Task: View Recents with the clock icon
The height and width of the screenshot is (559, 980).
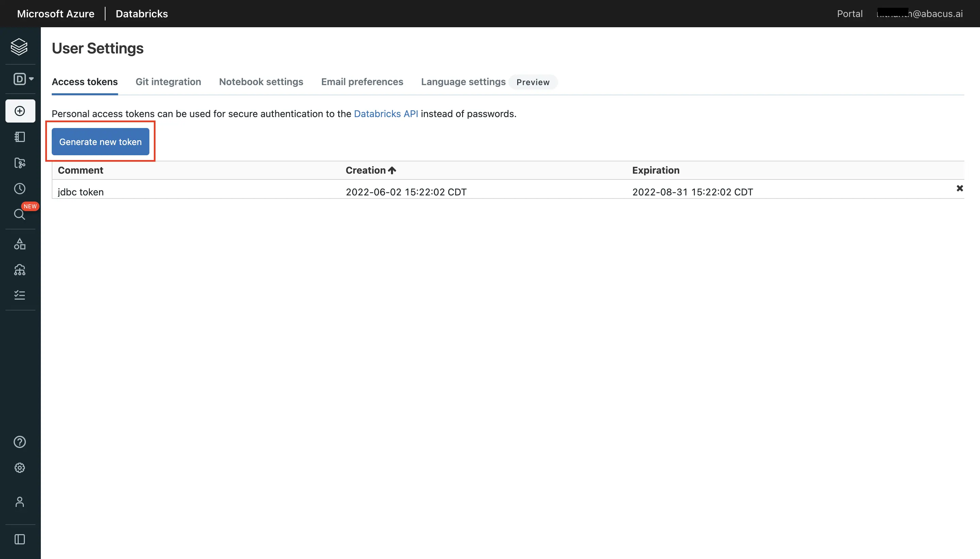Action: point(19,188)
